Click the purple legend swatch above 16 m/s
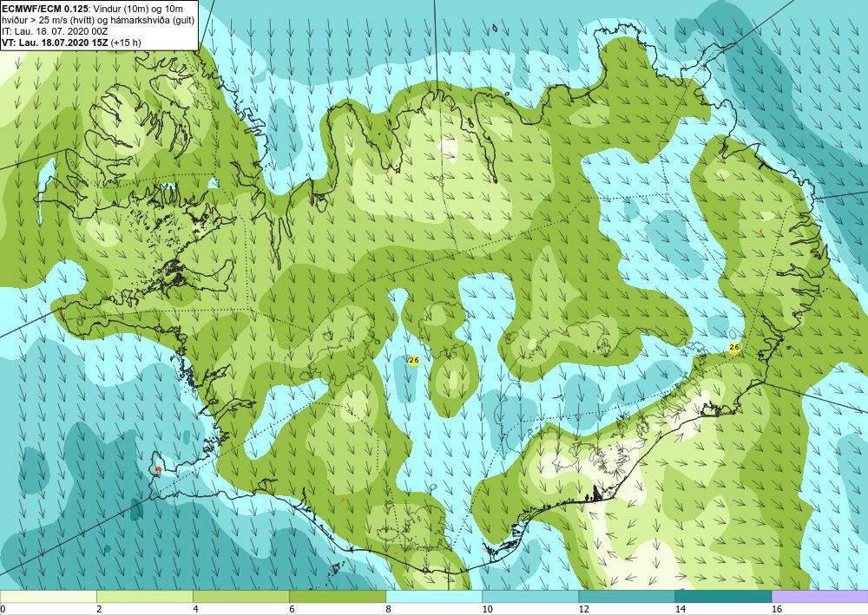868x615 pixels. (x=820, y=597)
